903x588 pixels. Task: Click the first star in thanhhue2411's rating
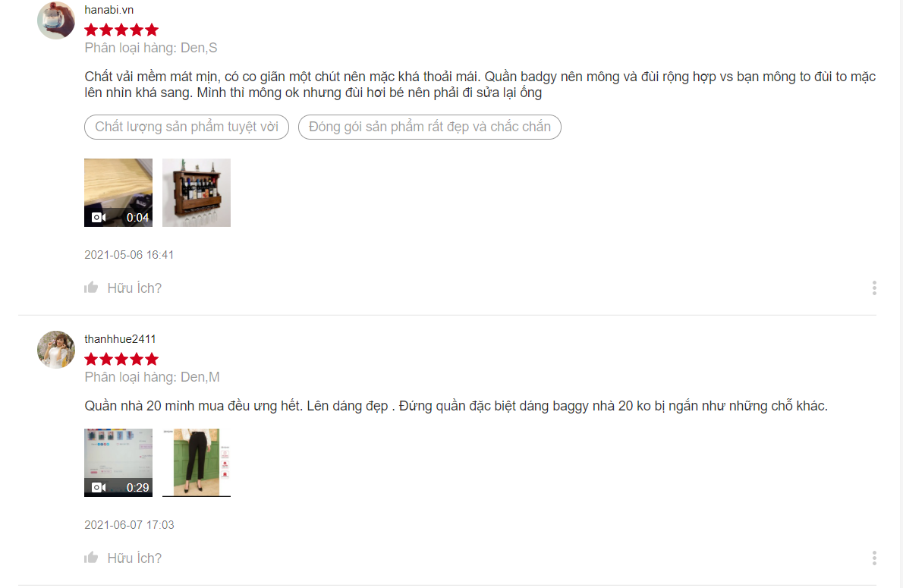(91, 360)
